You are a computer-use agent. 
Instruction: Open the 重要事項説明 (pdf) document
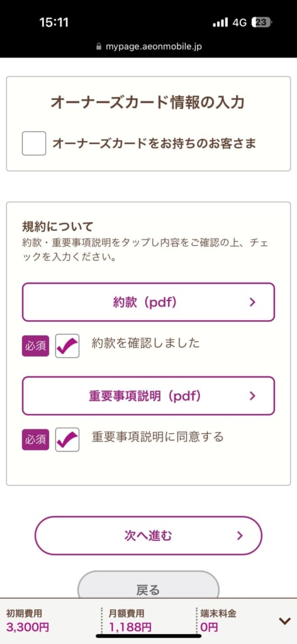(148, 396)
